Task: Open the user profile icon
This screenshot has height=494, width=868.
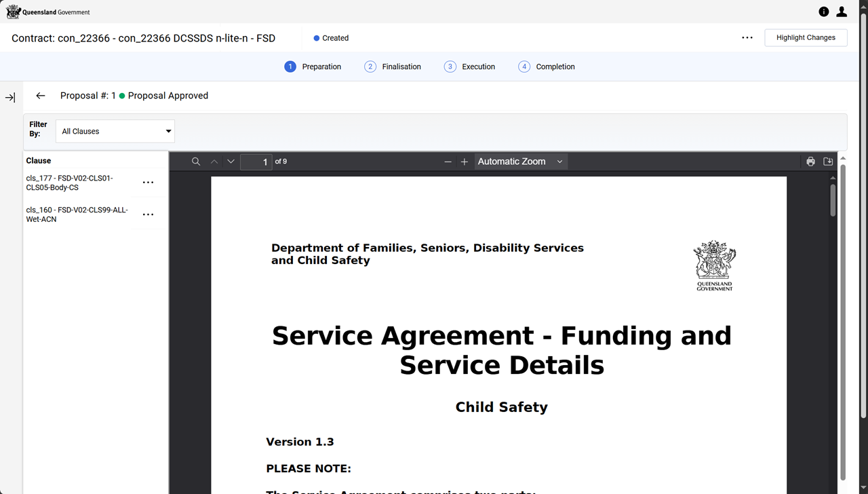Action: click(x=842, y=12)
